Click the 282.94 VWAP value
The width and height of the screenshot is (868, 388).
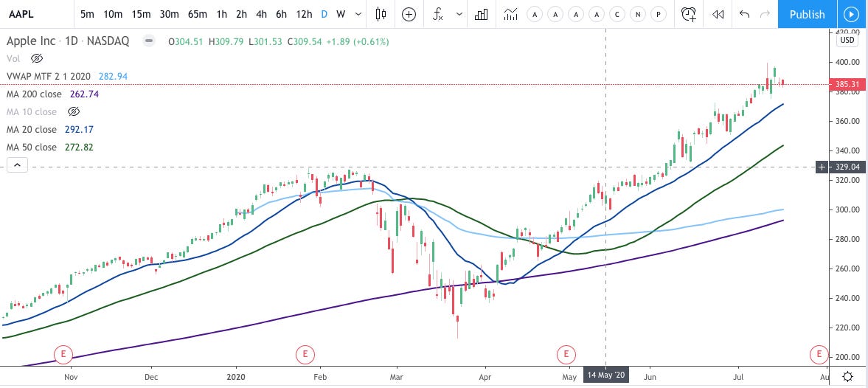[x=113, y=76]
